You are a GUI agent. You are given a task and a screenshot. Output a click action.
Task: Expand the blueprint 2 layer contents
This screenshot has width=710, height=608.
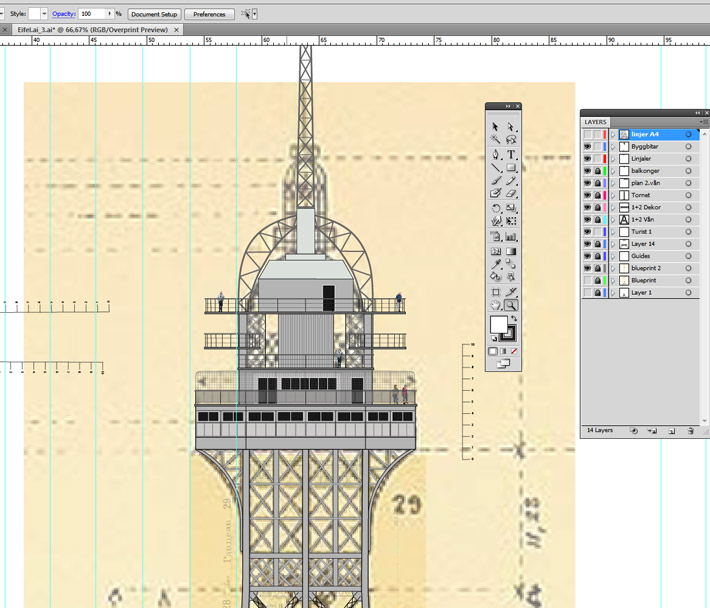614,268
